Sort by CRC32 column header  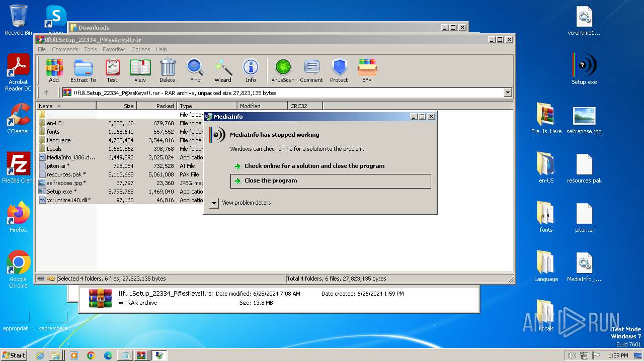tap(305, 106)
